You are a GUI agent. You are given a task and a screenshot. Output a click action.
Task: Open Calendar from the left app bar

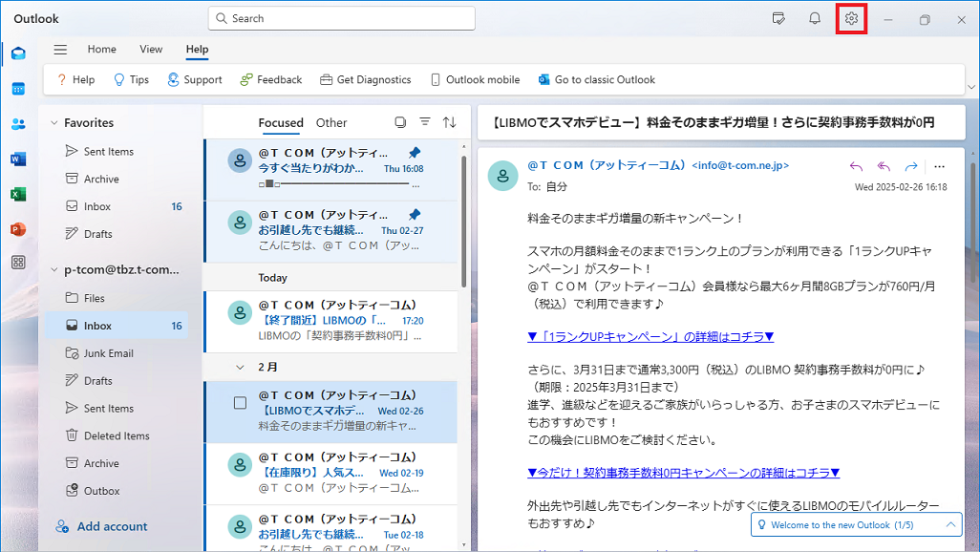pos(18,89)
